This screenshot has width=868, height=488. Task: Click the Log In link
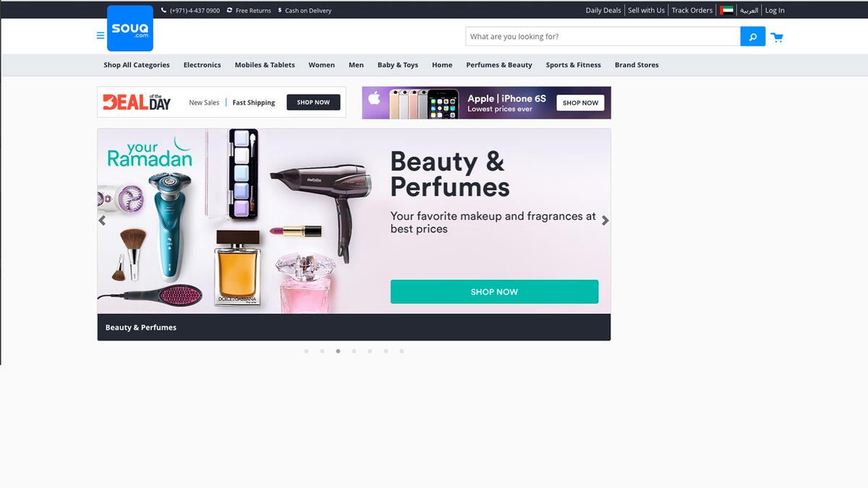click(x=774, y=10)
